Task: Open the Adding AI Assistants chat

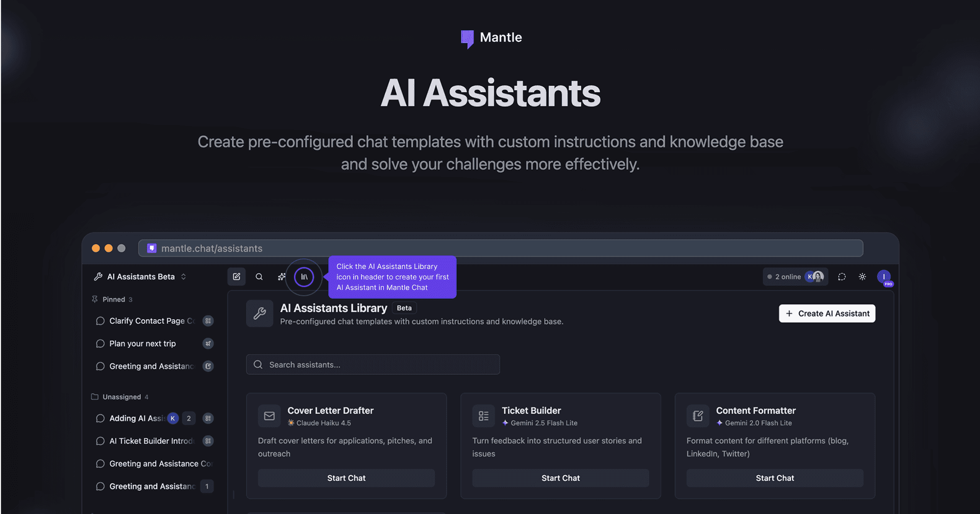Action: pyautogui.click(x=137, y=418)
